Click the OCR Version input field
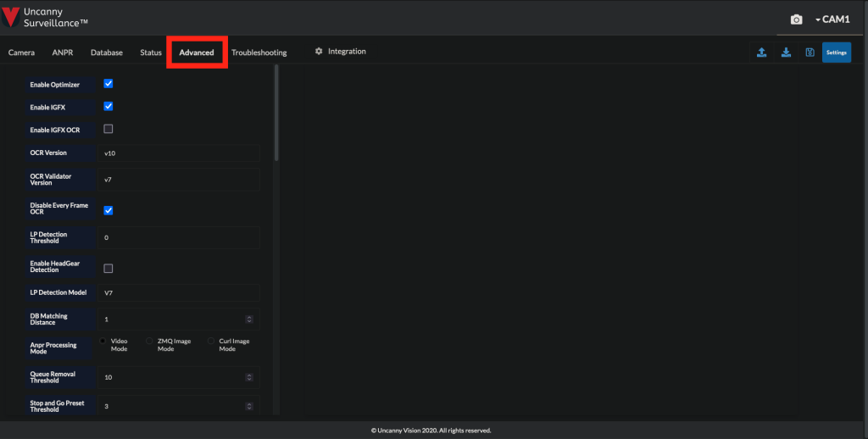 pos(179,153)
